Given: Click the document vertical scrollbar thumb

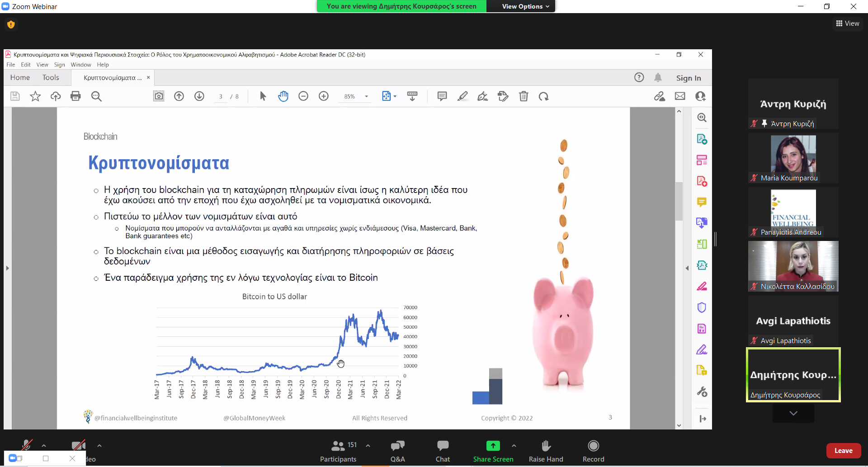Looking at the screenshot, I should pyautogui.click(x=679, y=201).
